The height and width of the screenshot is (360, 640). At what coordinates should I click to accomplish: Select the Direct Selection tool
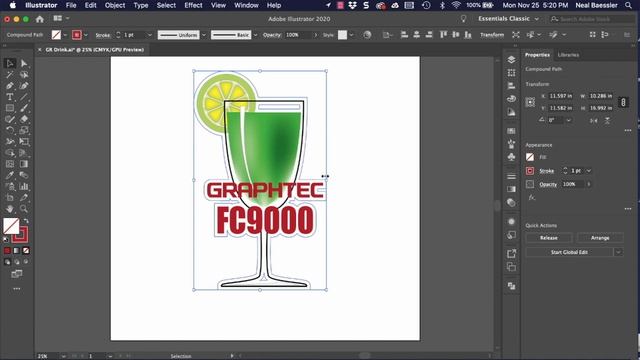(x=24, y=63)
